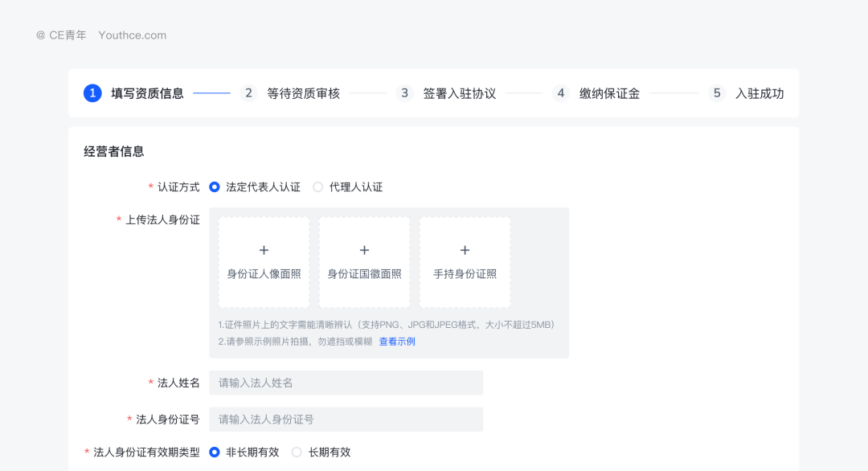Open the 查看示例 example link
The width and height of the screenshot is (868, 471).
pyautogui.click(x=397, y=342)
